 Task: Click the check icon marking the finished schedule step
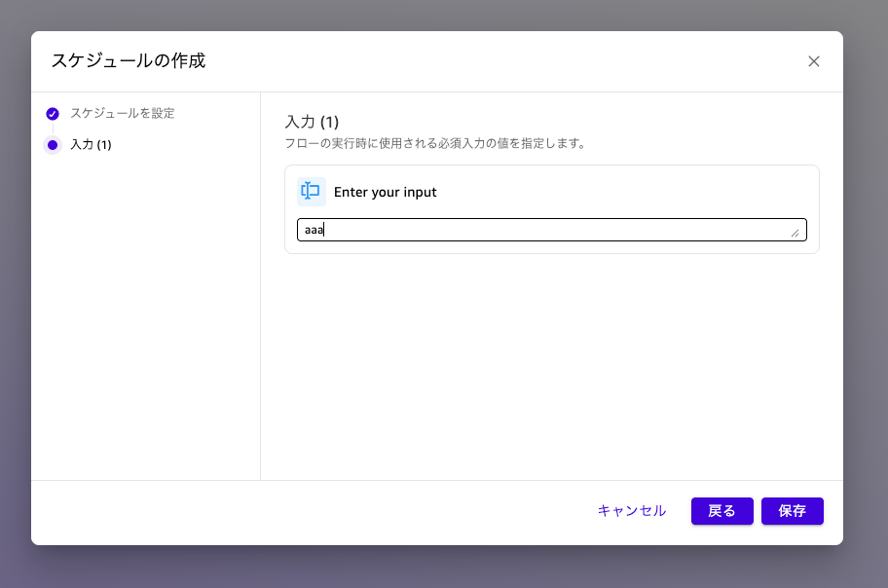coord(53,113)
